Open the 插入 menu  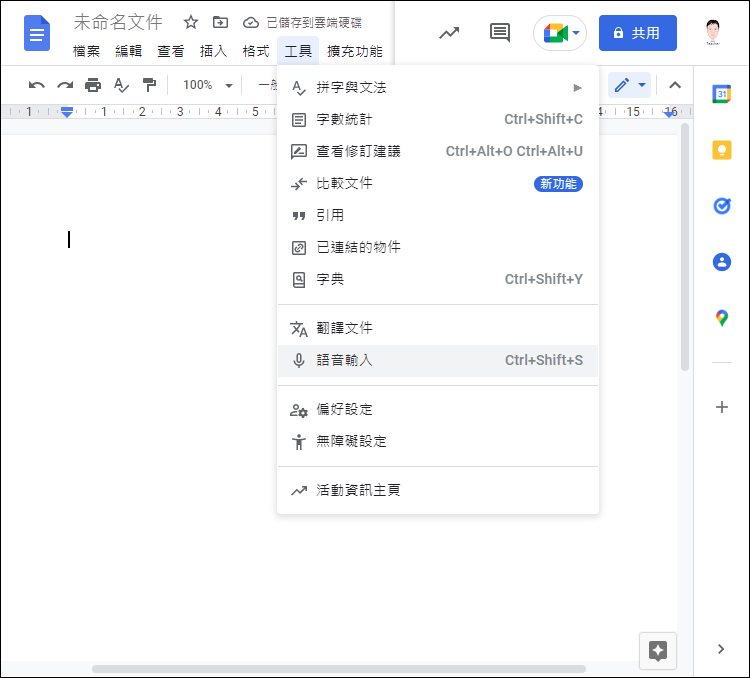(213, 51)
